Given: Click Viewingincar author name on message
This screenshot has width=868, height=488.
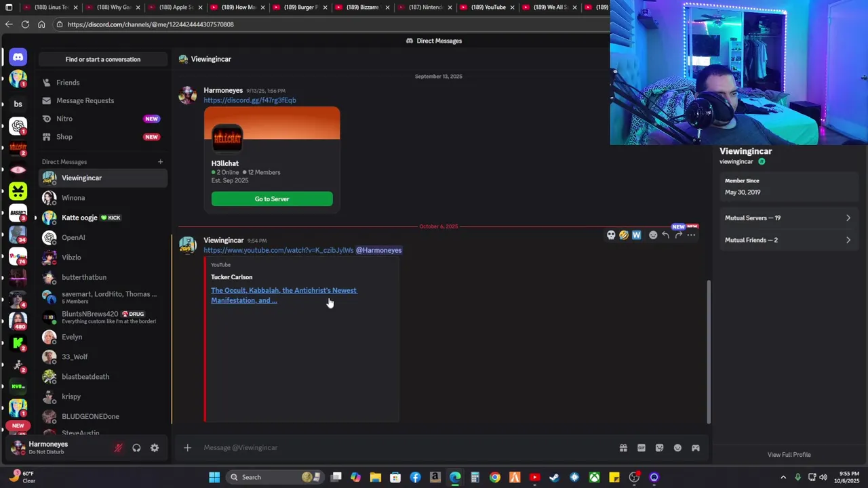Looking at the screenshot, I should coord(224,241).
